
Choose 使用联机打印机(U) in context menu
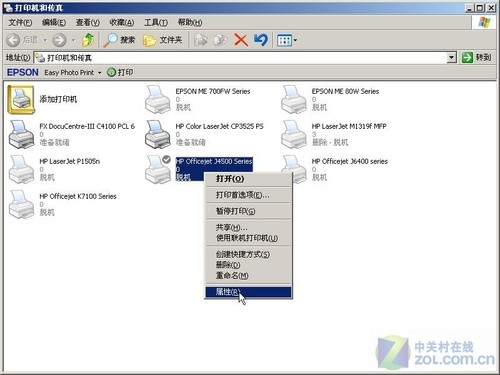[x=248, y=238]
